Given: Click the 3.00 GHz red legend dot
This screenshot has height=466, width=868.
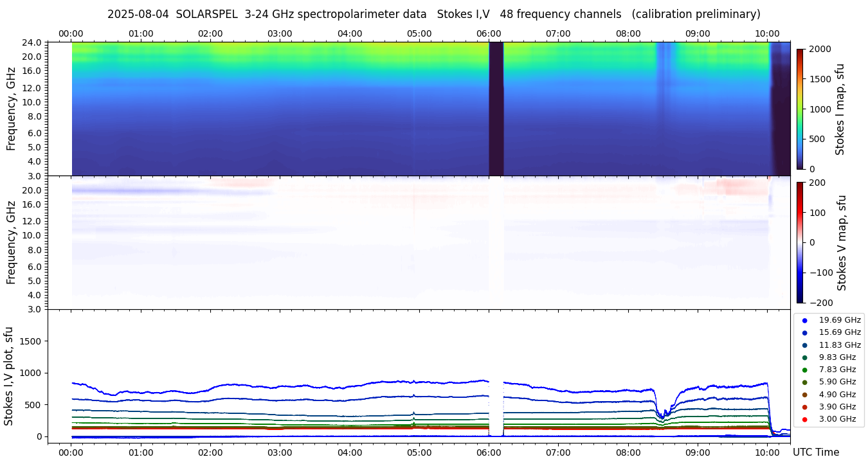Looking at the screenshot, I should (804, 419).
